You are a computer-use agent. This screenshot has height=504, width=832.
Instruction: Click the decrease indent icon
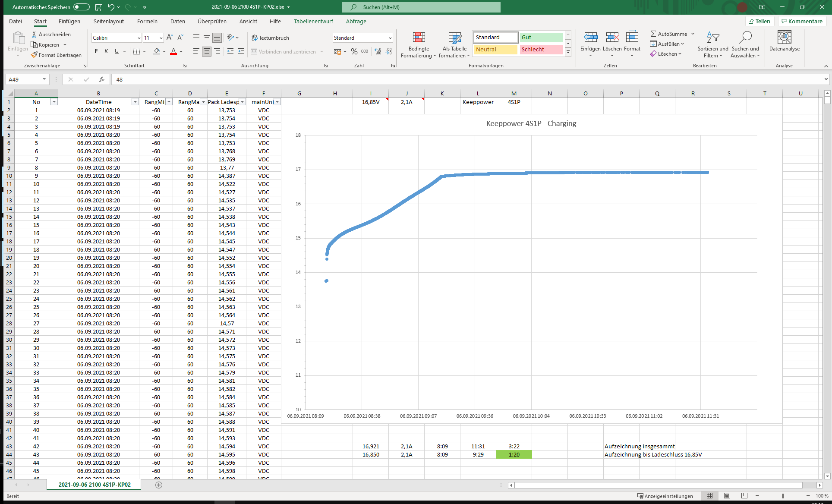(x=230, y=51)
